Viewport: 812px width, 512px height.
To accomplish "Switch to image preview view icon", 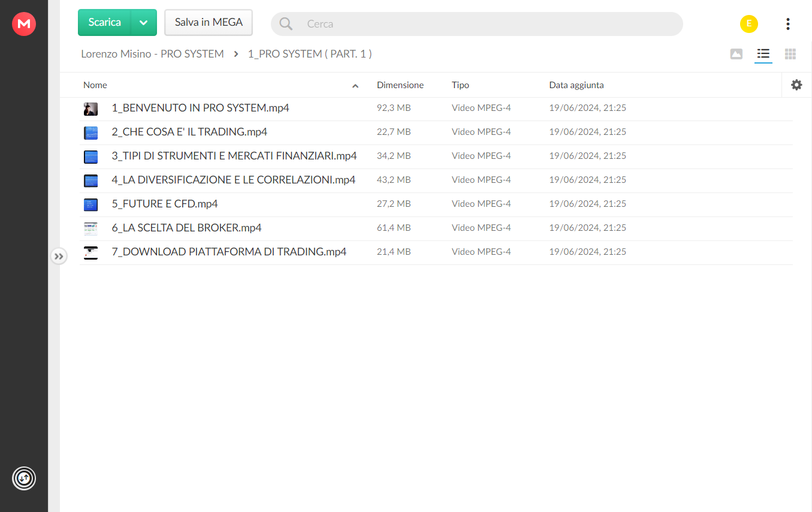I will (x=736, y=54).
